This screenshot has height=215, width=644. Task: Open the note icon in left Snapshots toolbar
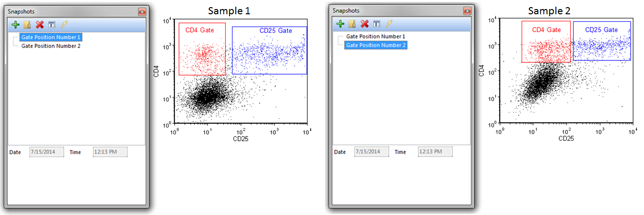pyautogui.click(x=28, y=24)
